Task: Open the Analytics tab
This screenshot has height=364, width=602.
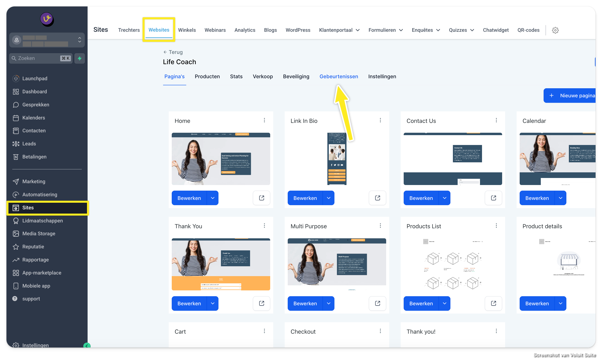Action: click(x=245, y=30)
